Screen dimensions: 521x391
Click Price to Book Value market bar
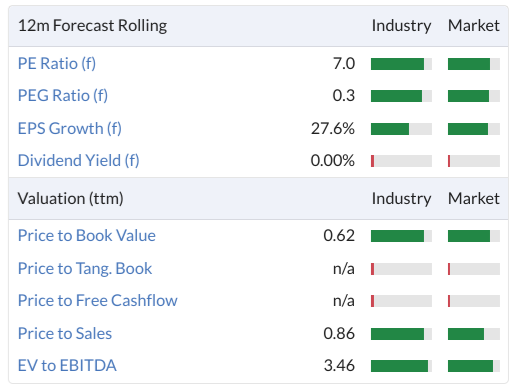[x=474, y=236]
